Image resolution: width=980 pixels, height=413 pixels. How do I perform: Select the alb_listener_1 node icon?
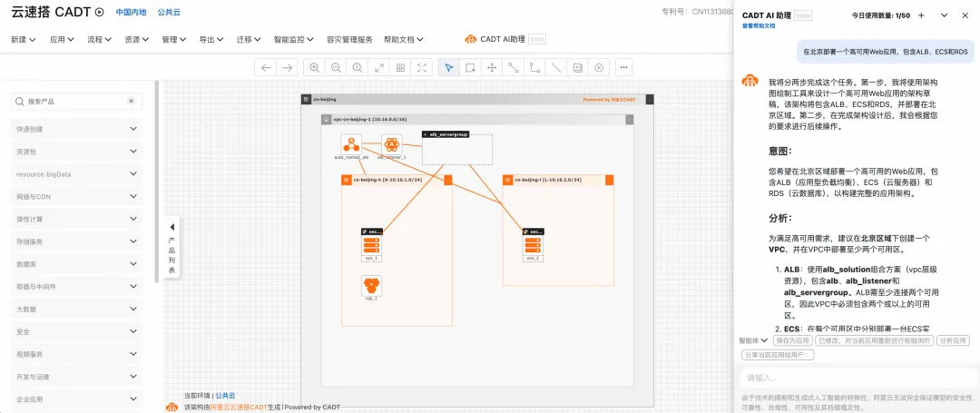392,144
